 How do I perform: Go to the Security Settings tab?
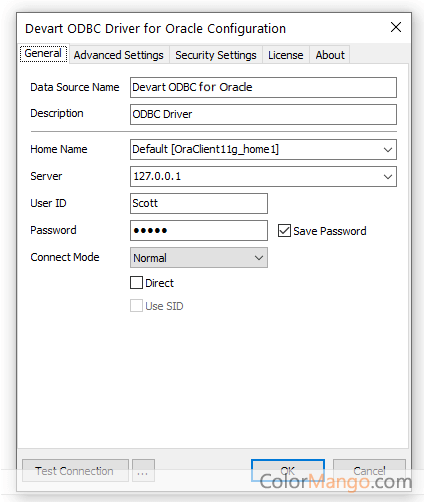point(216,55)
